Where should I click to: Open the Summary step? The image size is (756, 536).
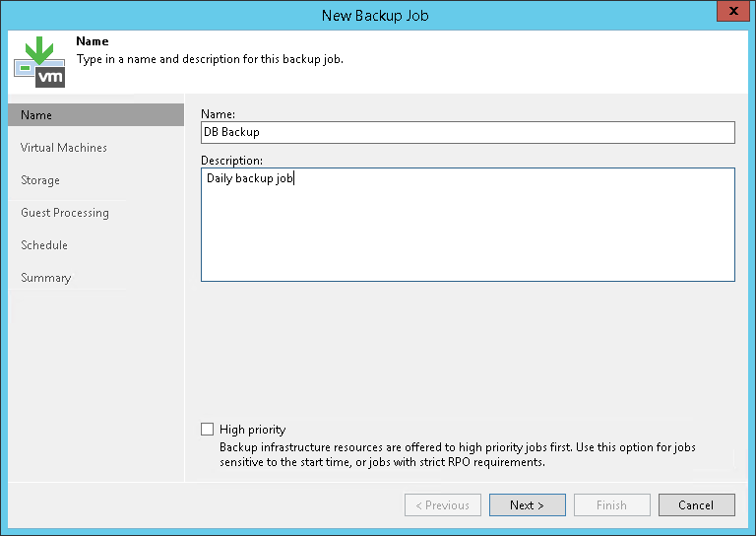tap(46, 278)
